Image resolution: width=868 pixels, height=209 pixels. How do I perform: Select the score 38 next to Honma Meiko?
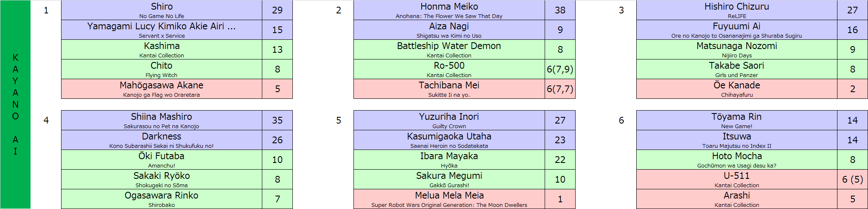pos(560,10)
